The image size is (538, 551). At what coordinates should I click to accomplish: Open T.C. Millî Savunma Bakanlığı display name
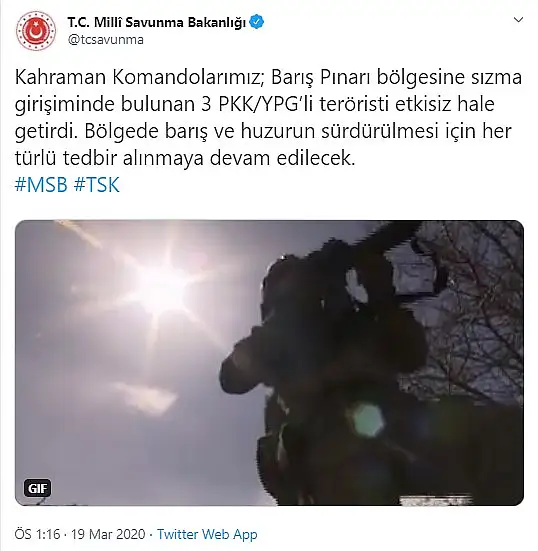click(x=157, y=22)
